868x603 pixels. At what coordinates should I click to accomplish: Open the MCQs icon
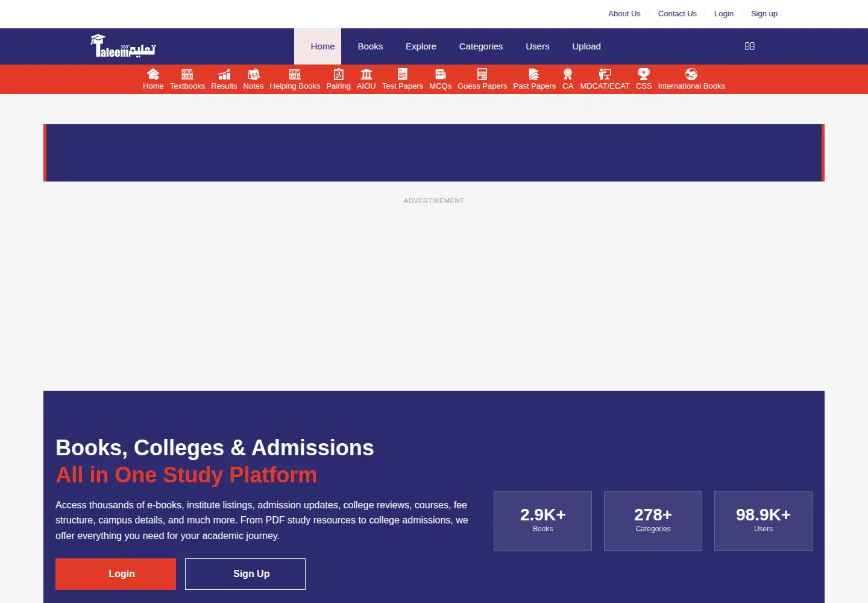click(441, 74)
